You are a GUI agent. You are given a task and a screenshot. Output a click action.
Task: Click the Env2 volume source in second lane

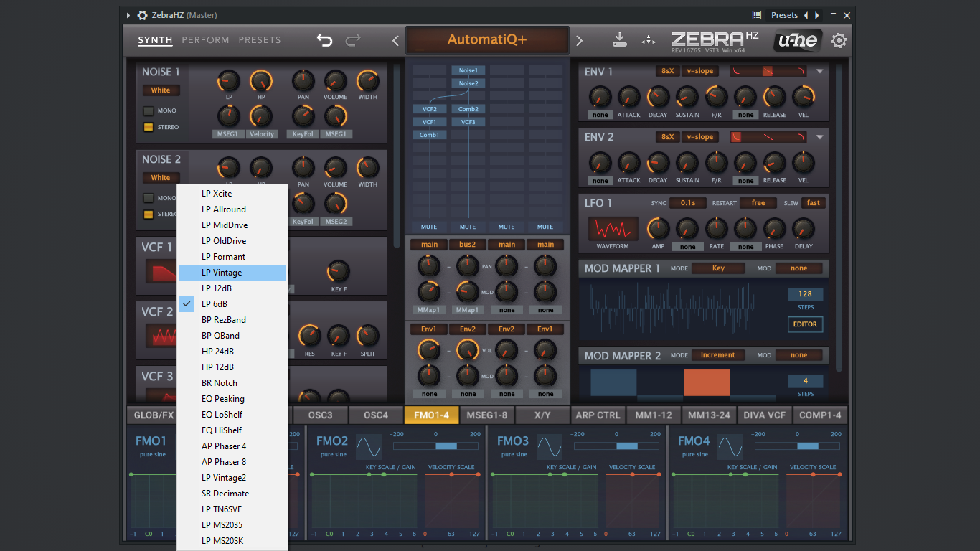tap(468, 329)
